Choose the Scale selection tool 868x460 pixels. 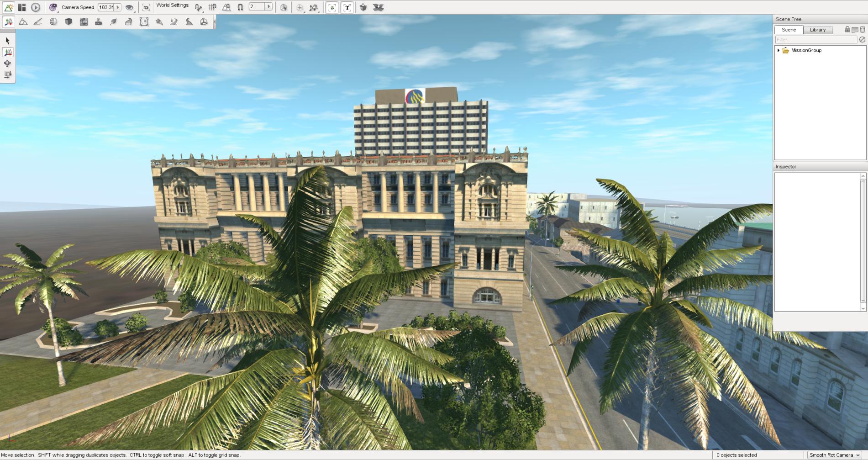pos(7,74)
